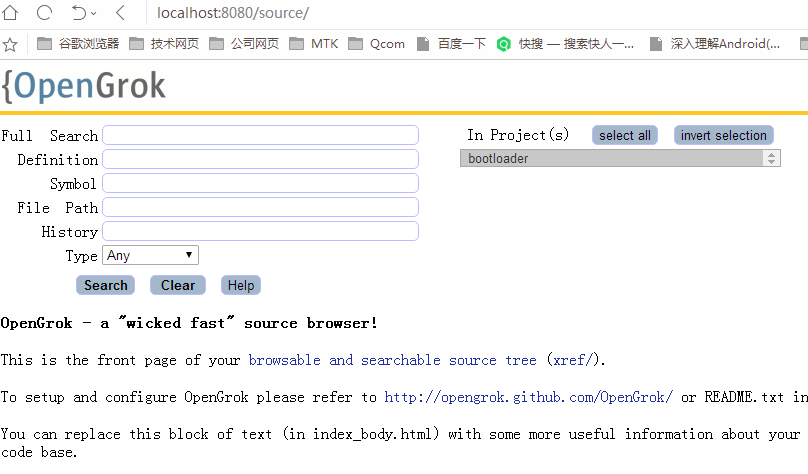The width and height of the screenshot is (808, 474).
Task: Open the 谷歌浏览器 bookmark folder
Action: [78, 44]
